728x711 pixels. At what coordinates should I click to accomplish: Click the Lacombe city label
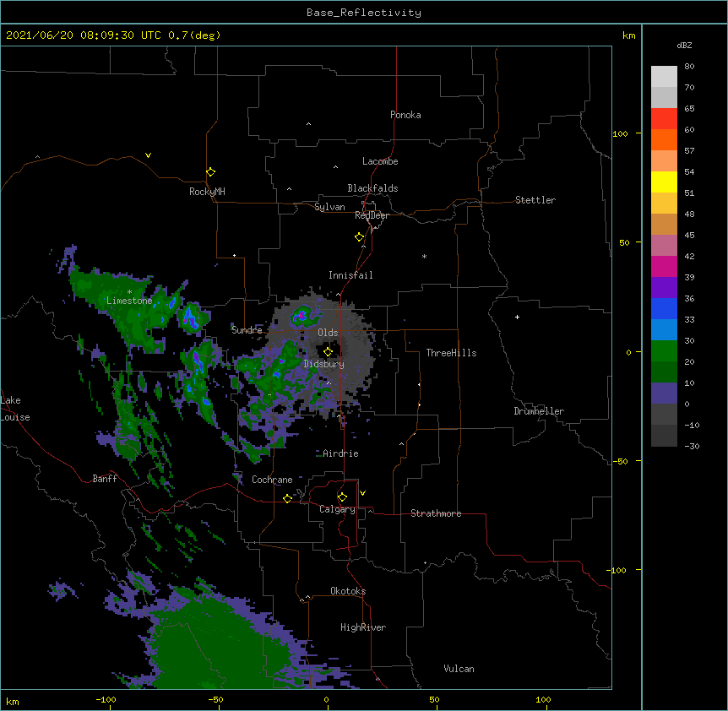(x=380, y=161)
